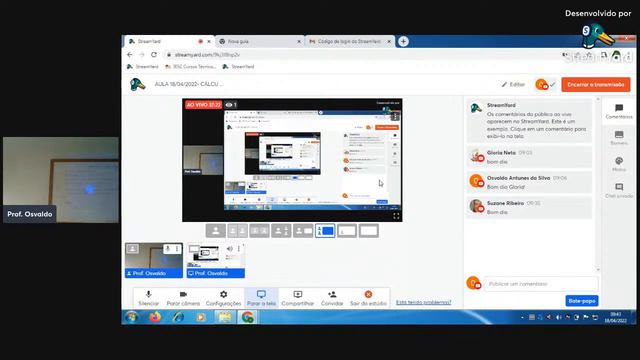Select the one-large-two-small person layout

point(281,231)
